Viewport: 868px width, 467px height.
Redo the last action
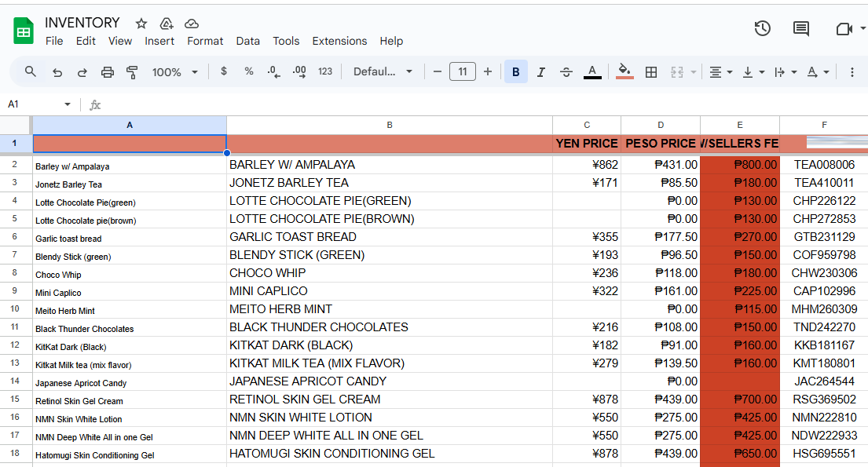tap(82, 72)
